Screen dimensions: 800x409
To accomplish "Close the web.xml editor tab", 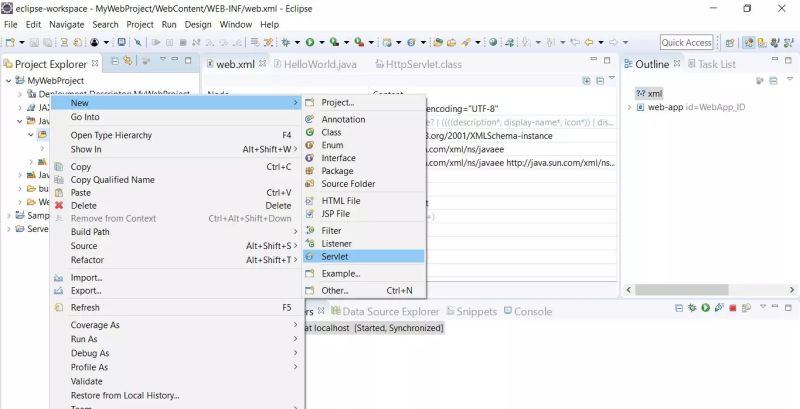I will [262, 63].
